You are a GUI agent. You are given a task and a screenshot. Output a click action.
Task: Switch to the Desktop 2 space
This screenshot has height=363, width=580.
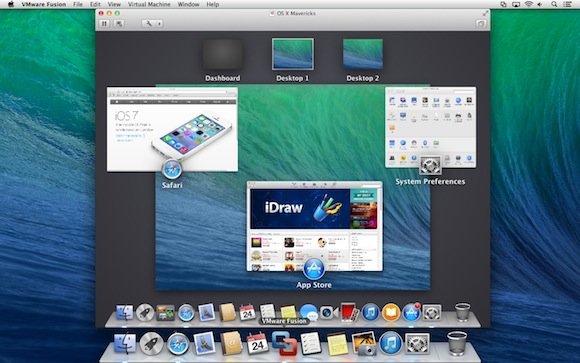pyautogui.click(x=362, y=55)
